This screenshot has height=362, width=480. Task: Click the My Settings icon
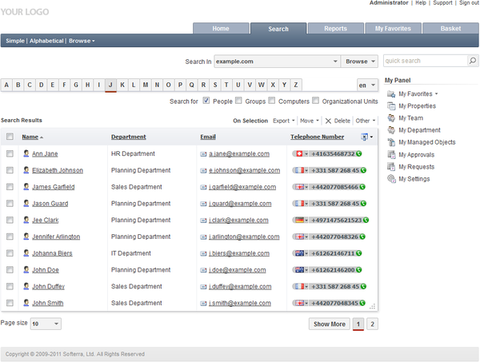coord(391,179)
